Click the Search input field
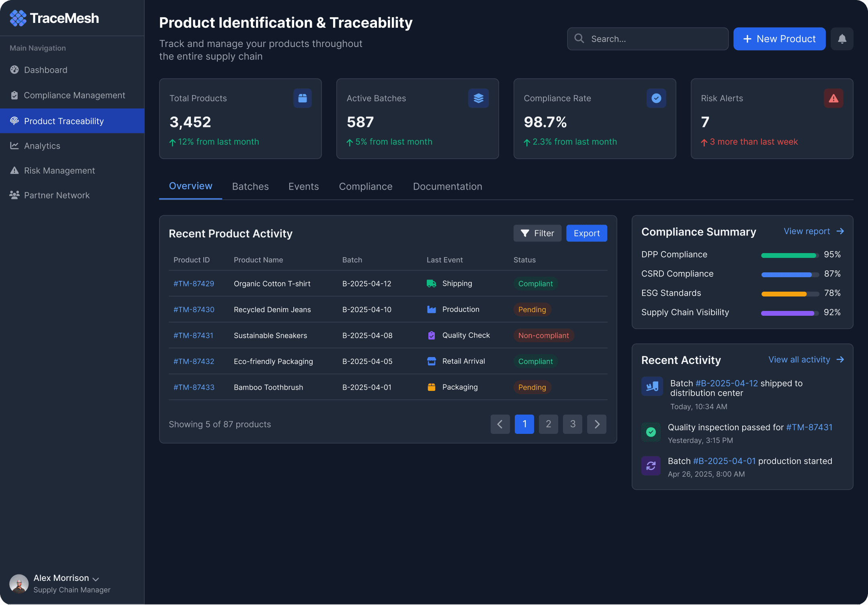The height and width of the screenshot is (605, 868). [x=647, y=39]
